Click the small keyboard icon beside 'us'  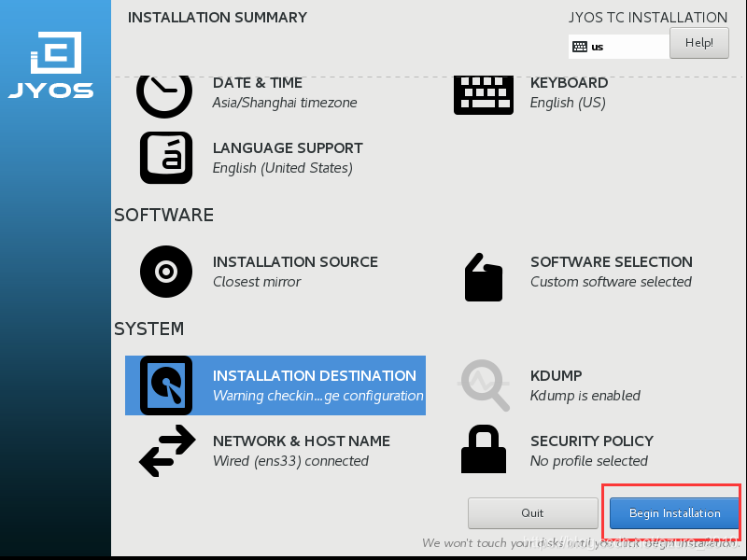[x=580, y=47]
